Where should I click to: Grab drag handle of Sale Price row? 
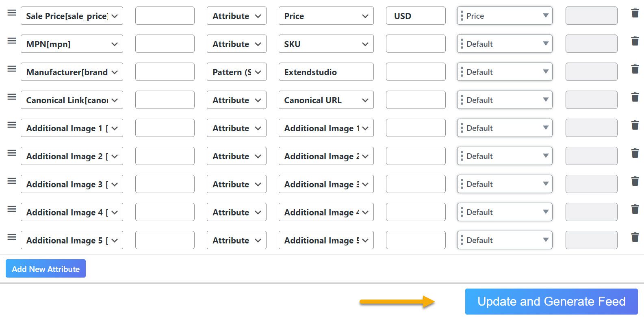(x=12, y=13)
